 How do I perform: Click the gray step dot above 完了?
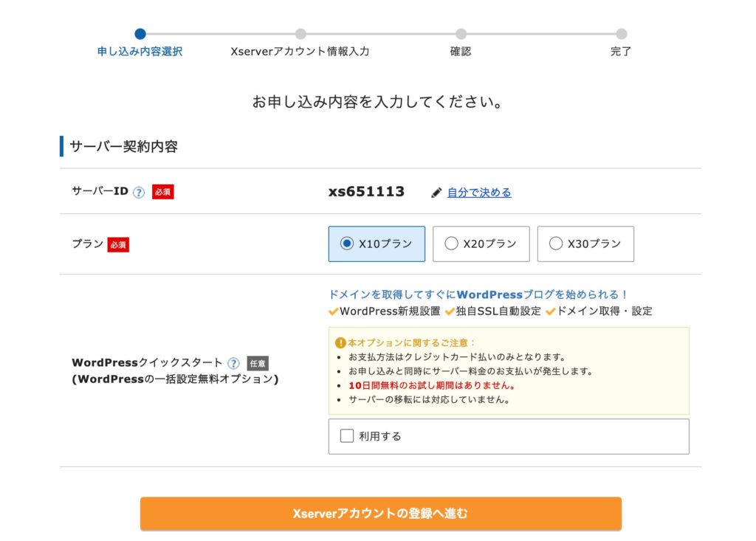coord(621,33)
